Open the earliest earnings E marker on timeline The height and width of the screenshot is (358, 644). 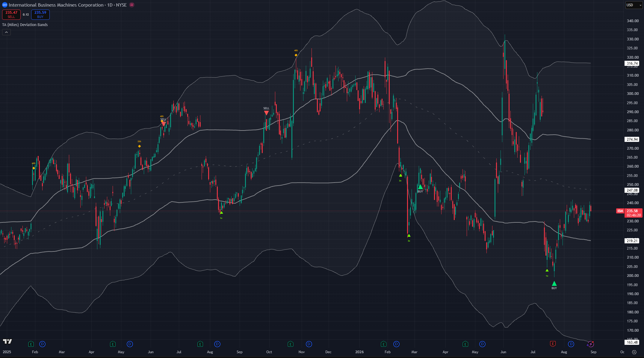pyautogui.click(x=31, y=344)
